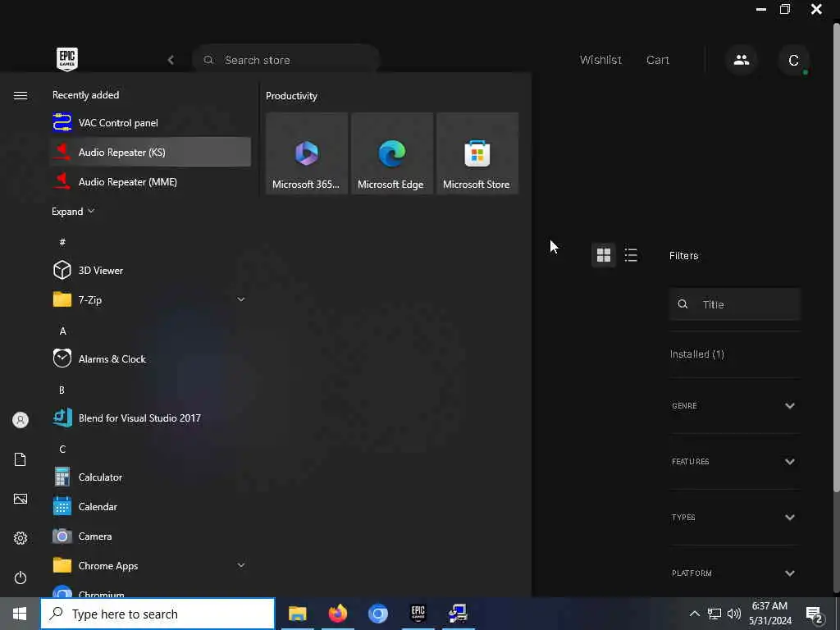Open volume control in system tray
Screen dimensions: 840x630
coord(734,614)
